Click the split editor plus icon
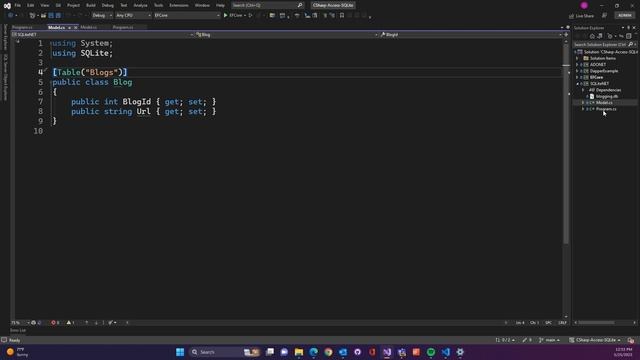Image resolution: width=640 pixels, height=360 pixels. click(566, 35)
